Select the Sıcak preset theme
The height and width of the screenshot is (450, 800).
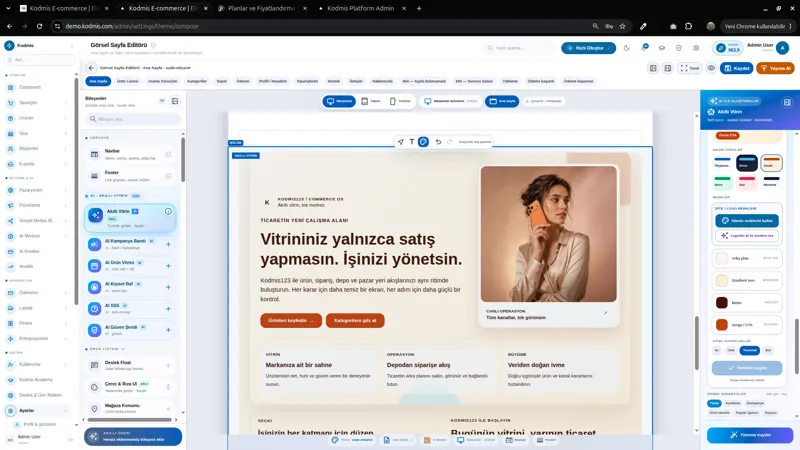[771, 163]
